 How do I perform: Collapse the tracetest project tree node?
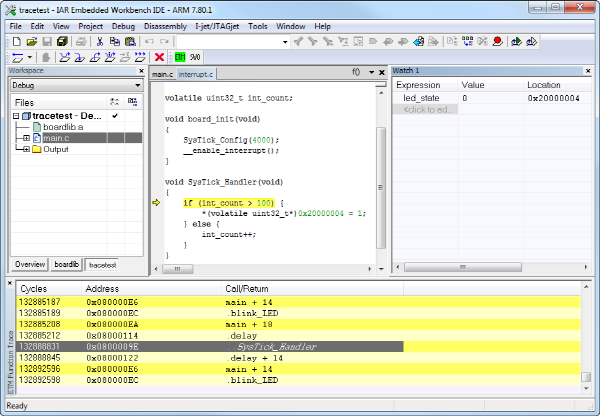15,116
